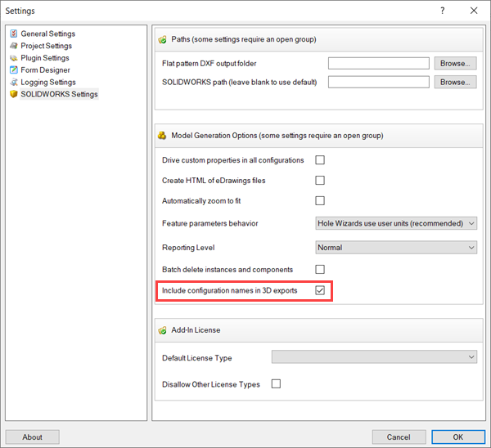Image resolution: width=491 pixels, height=448 pixels.
Task: Click the General Settings icon in sidebar
Action: coord(13,34)
